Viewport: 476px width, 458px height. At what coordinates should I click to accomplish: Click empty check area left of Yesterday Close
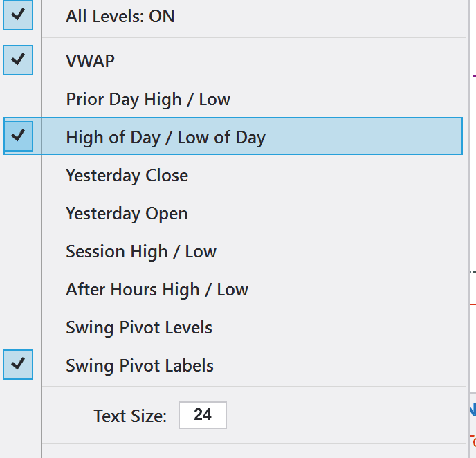click(18, 175)
